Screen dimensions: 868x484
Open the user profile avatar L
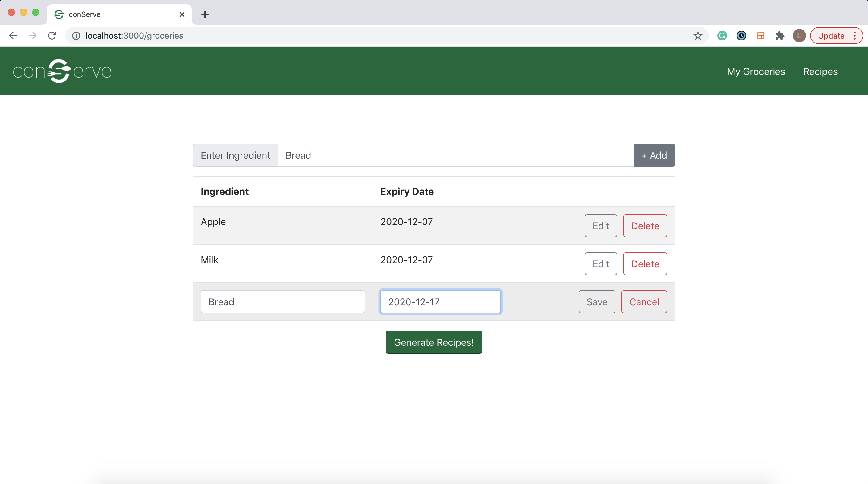tap(799, 36)
